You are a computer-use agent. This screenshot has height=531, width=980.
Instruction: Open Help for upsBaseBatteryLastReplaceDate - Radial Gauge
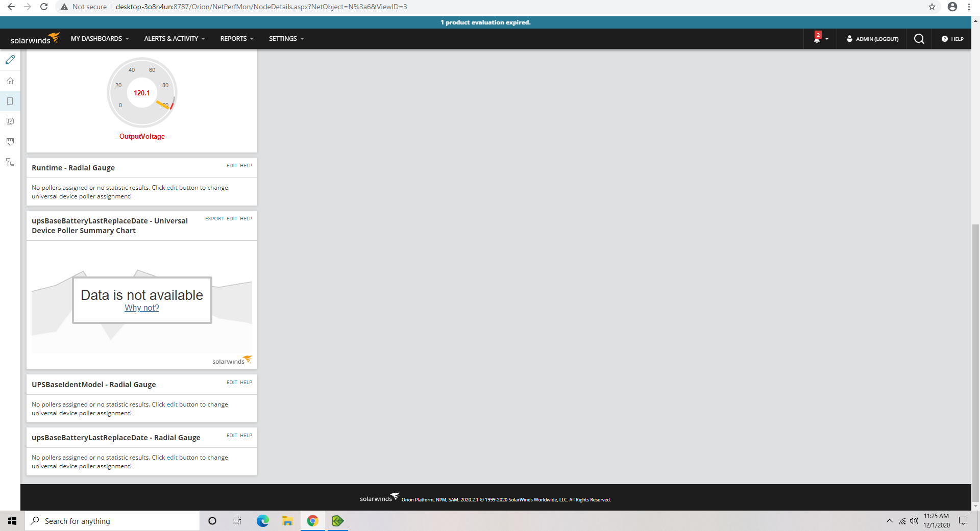point(246,436)
